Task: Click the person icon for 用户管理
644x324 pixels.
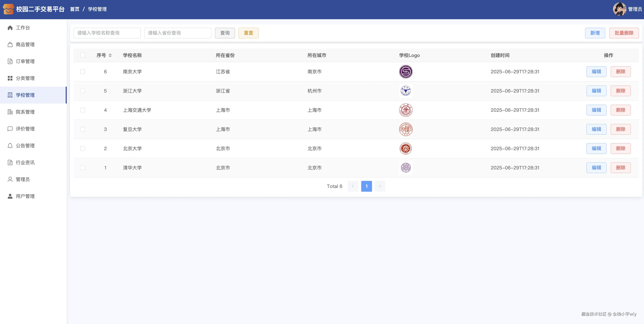Action: coord(10,196)
